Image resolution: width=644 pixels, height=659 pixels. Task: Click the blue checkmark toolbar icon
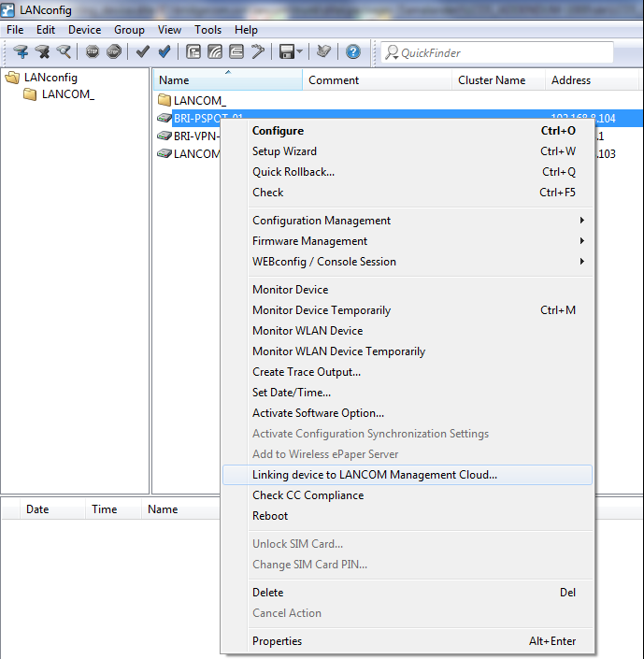(x=165, y=52)
